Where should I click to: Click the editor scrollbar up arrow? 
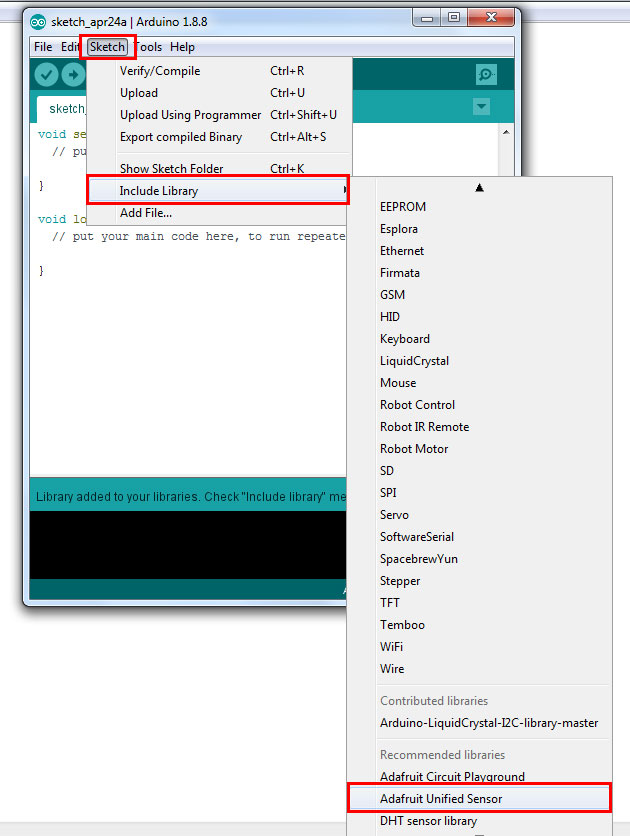[506, 132]
